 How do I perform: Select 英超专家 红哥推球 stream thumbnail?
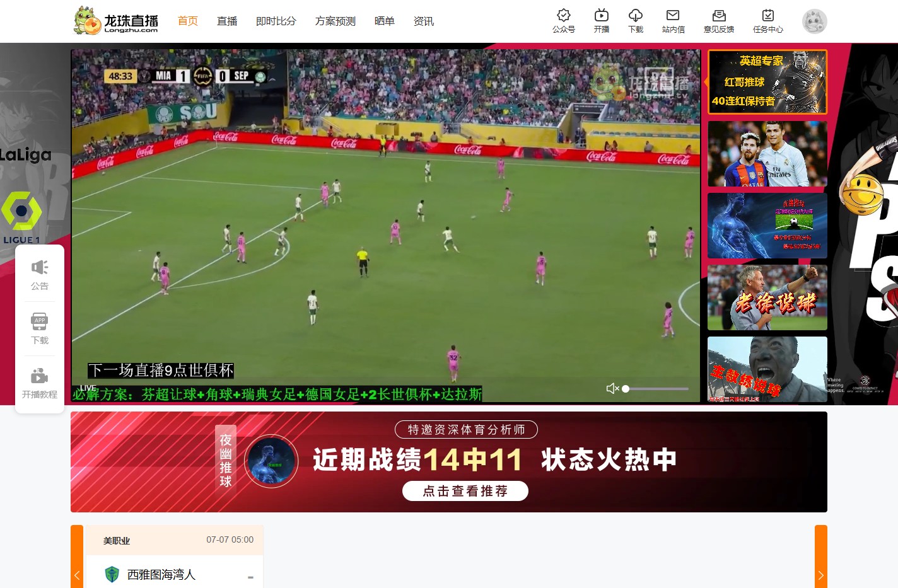[767, 82]
